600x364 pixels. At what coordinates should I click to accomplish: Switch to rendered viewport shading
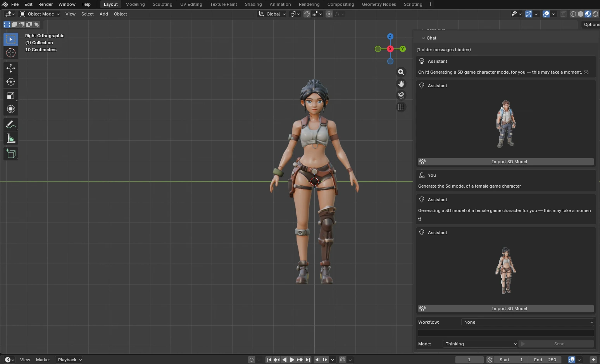tap(595, 14)
